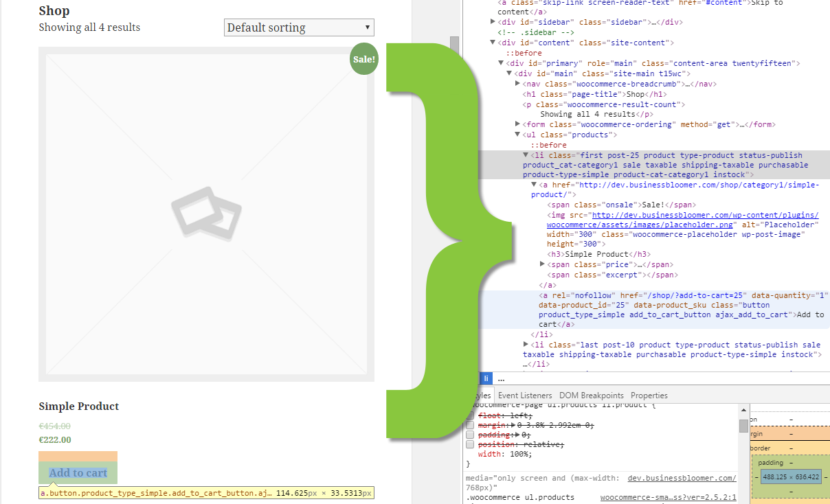Collapse the li first post-25 node

click(526, 155)
